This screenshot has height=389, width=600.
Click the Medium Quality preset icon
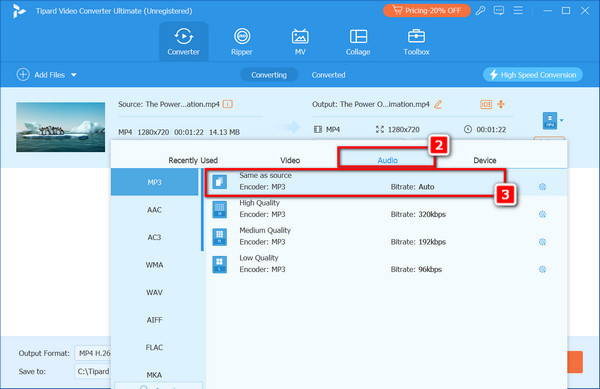(x=220, y=237)
